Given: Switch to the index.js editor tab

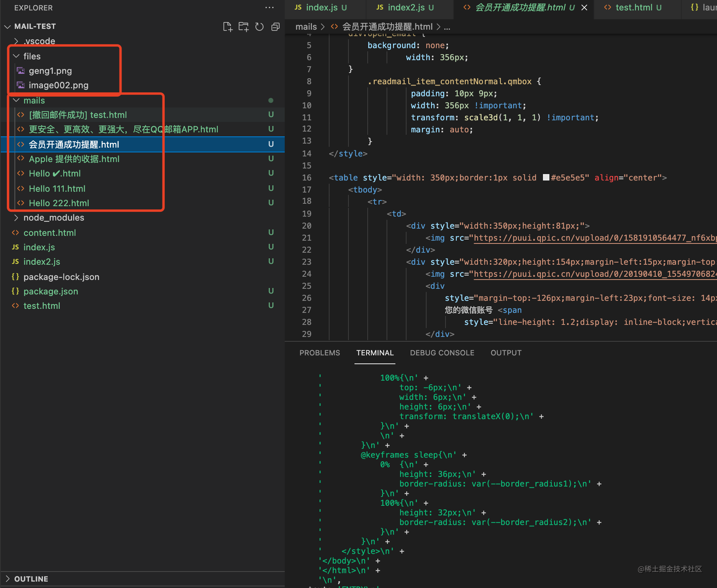Looking at the screenshot, I should (321, 8).
